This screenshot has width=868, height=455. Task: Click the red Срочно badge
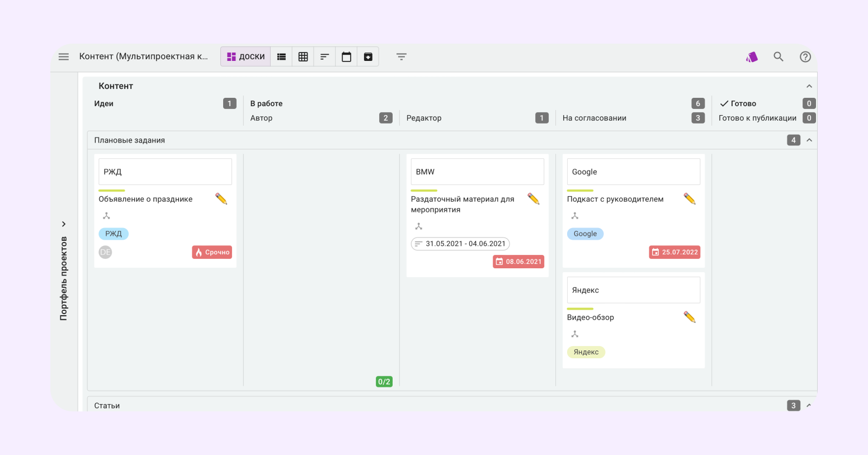coord(212,252)
